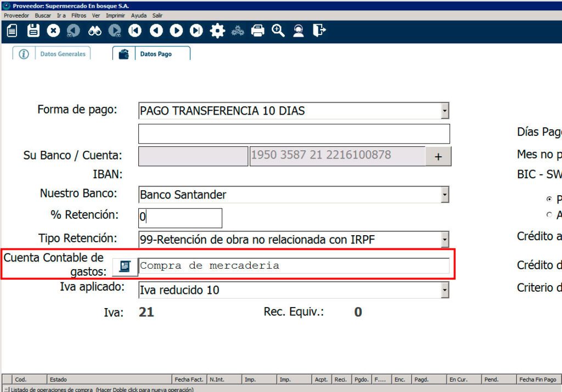Click the binoculars search icon
This screenshot has width=562, height=392.
point(95,31)
